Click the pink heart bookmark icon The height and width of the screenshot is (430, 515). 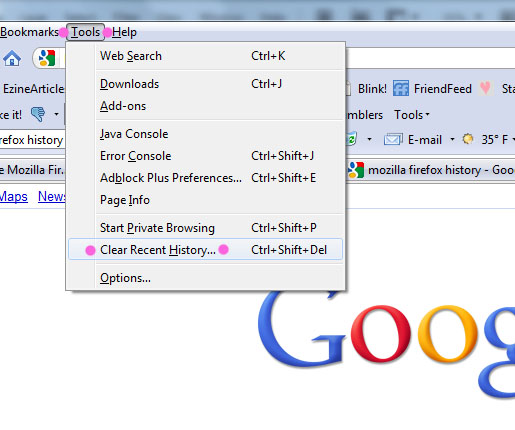(x=485, y=88)
